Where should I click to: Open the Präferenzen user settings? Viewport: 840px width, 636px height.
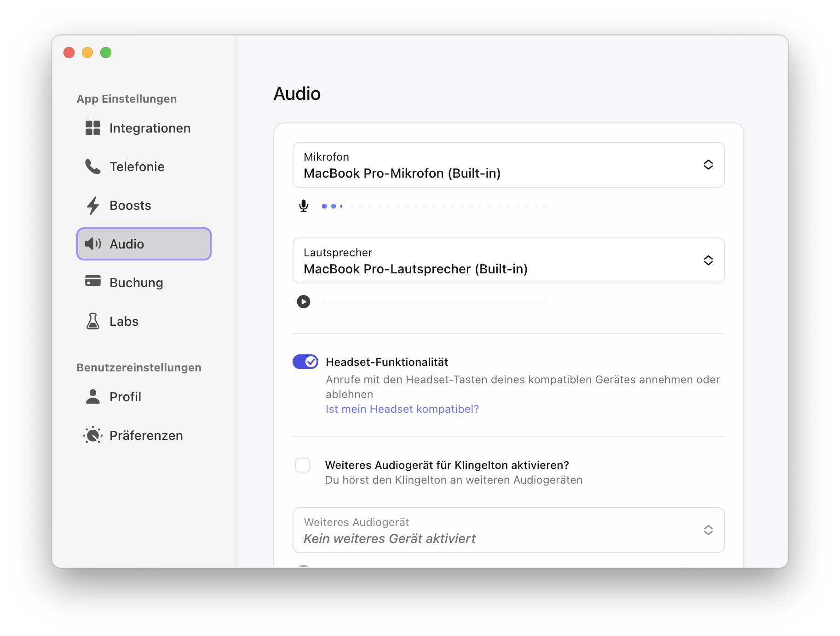click(144, 435)
